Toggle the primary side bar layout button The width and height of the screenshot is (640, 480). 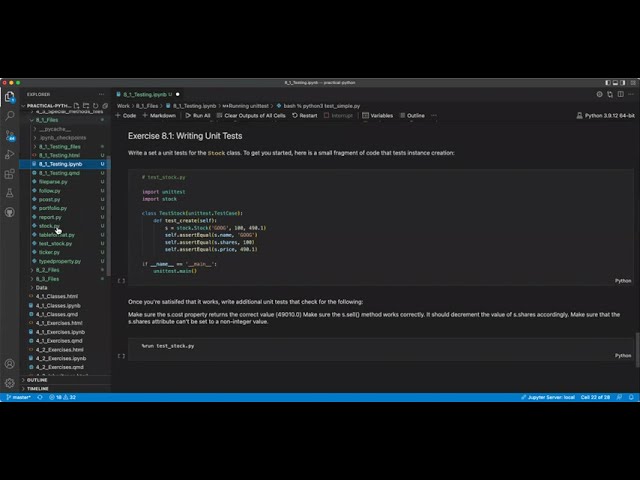pos(608,83)
